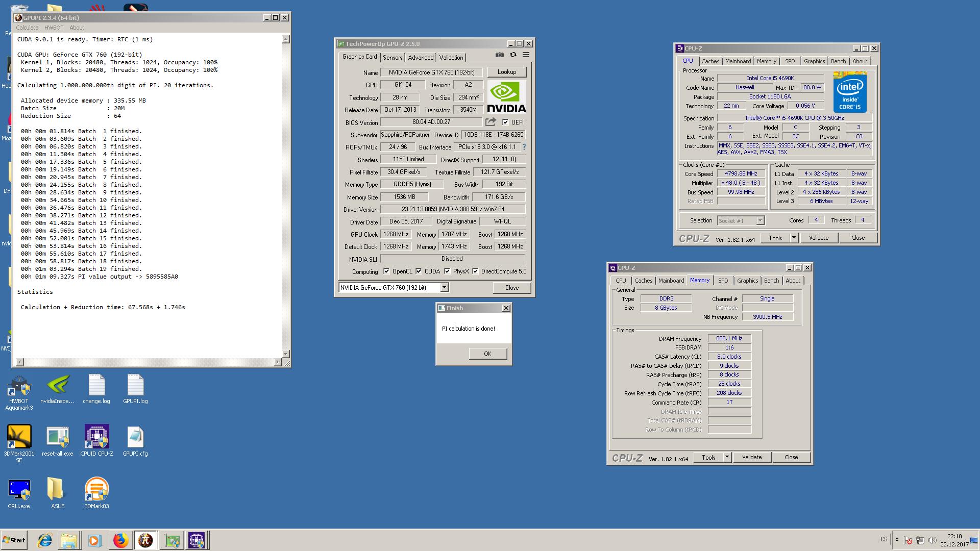This screenshot has height=551, width=980.
Task: Click the CS language indicator in taskbar
Action: click(x=884, y=539)
